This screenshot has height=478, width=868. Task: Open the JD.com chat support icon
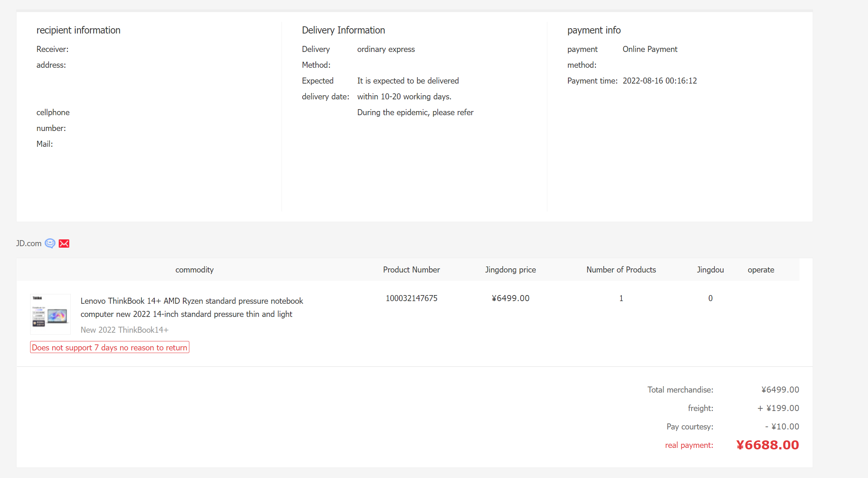point(50,244)
